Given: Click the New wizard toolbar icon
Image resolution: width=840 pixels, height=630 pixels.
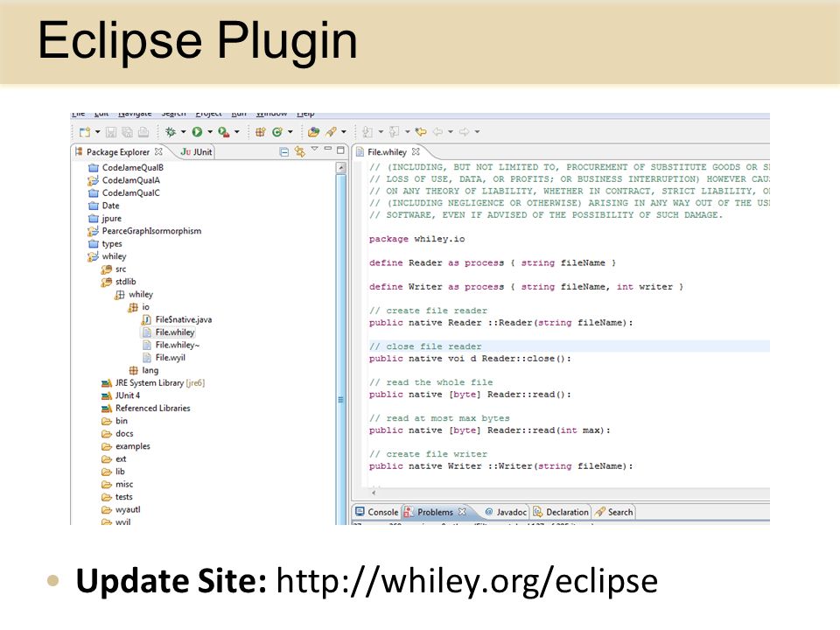Looking at the screenshot, I should click(x=85, y=132).
